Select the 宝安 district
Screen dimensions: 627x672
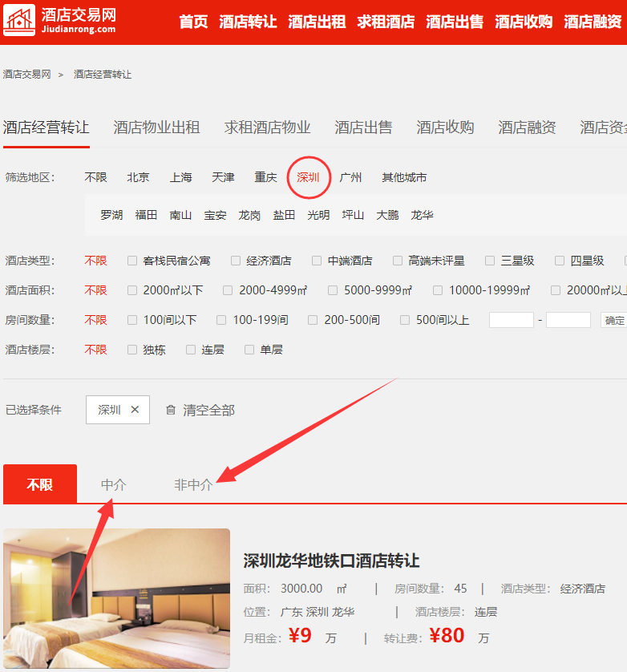point(215,215)
